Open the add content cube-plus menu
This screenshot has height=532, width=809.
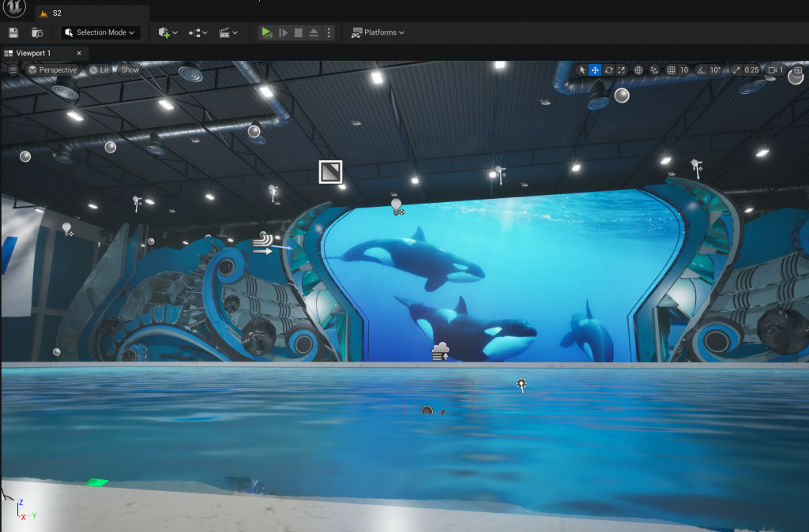(167, 32)
